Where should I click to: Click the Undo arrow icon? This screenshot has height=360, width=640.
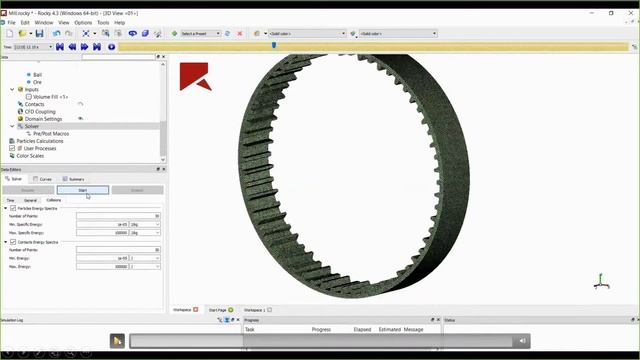coord(56,33)
